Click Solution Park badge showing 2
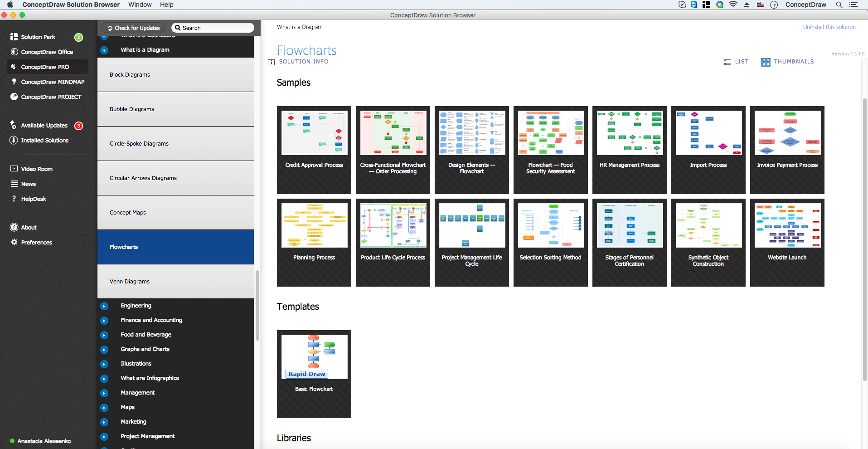Viewport: 868px width, 449px height. 78,37
